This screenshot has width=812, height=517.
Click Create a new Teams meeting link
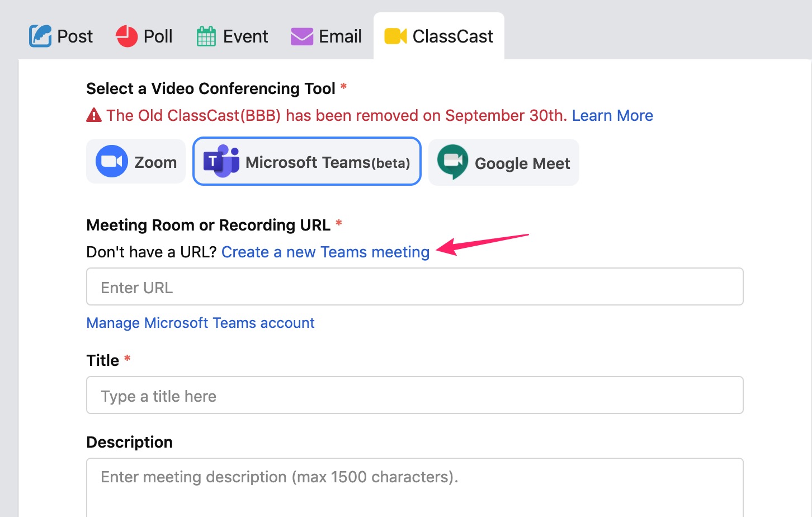coord(325,252)
